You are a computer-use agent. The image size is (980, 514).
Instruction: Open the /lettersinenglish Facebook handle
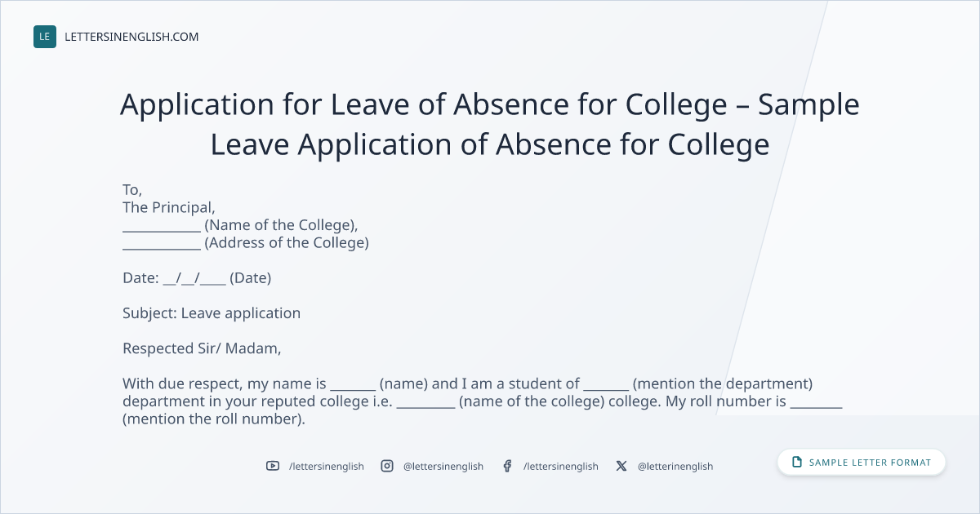[561, 466]
